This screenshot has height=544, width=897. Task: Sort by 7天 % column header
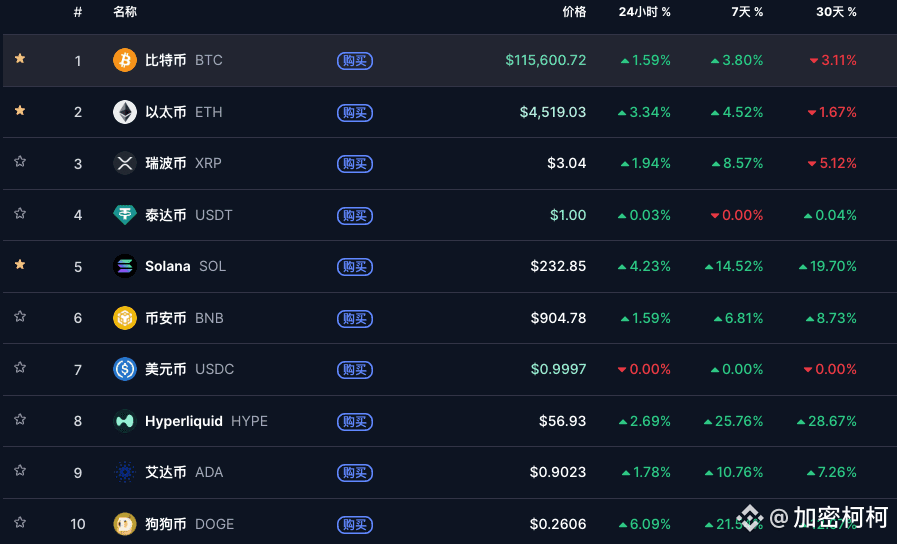(x=747, y=12)
